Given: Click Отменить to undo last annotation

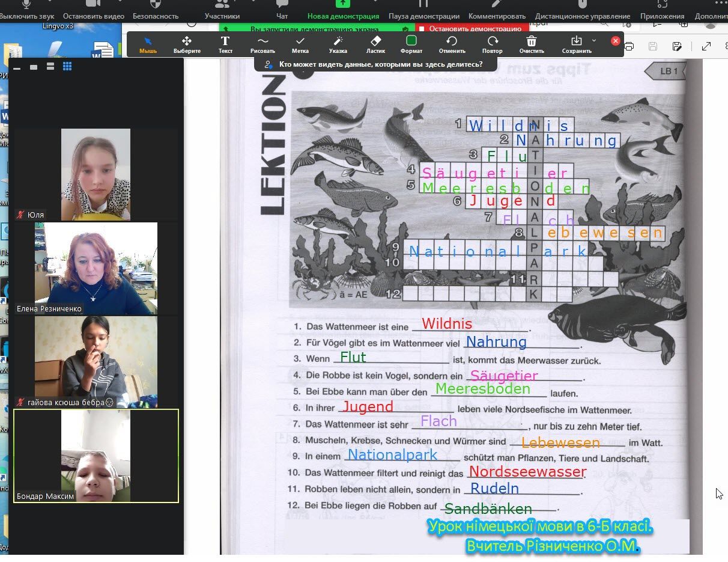Looking at the screenshot, I should 452,44.
